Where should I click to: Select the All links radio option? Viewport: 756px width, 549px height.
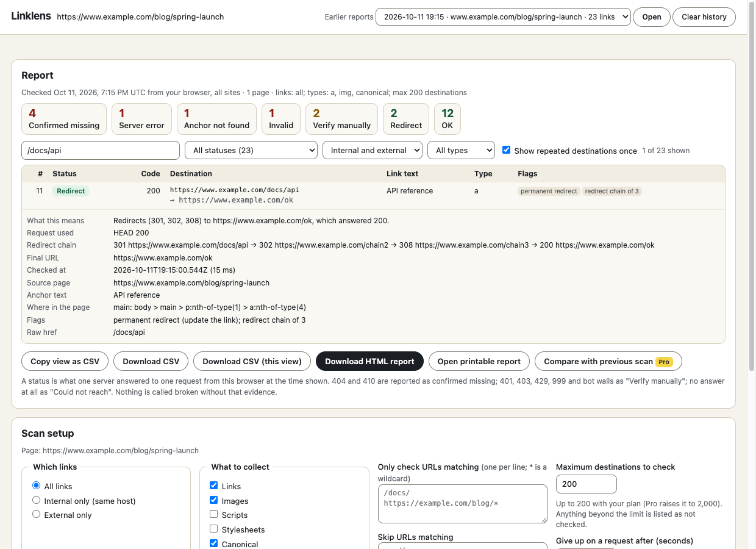pos(37,486)
